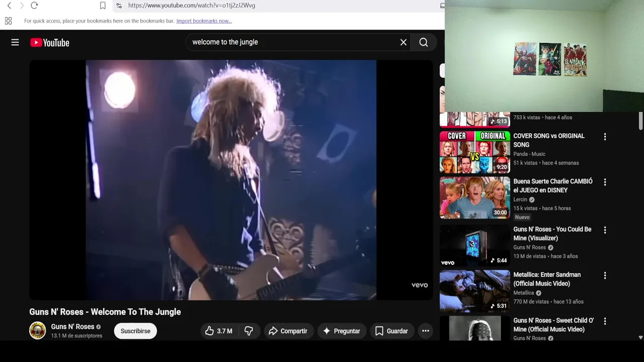
Task: Open Metallica Enter Sandman thumbnail
Action: [x=475, y=291]
